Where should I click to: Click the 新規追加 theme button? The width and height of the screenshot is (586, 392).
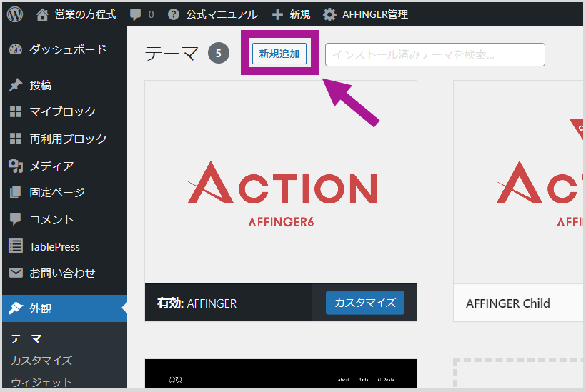[279, 54]
